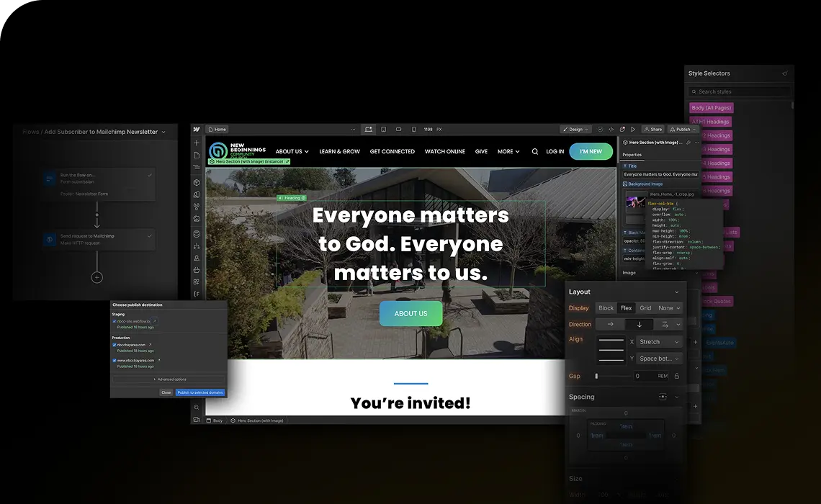821x504 pixels.
Task: Uncheck the nbccbayarea.com production domain
Action: [115, 345]
